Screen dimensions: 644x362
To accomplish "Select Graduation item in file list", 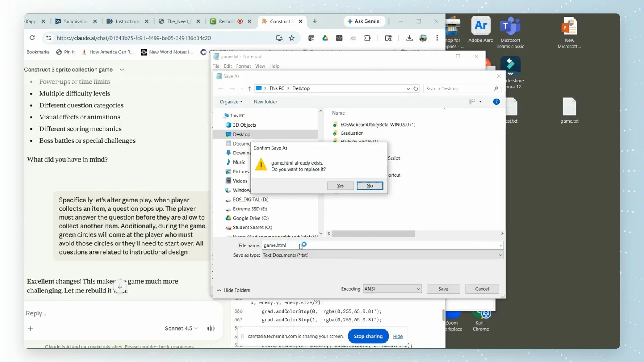I will (352, 133).
